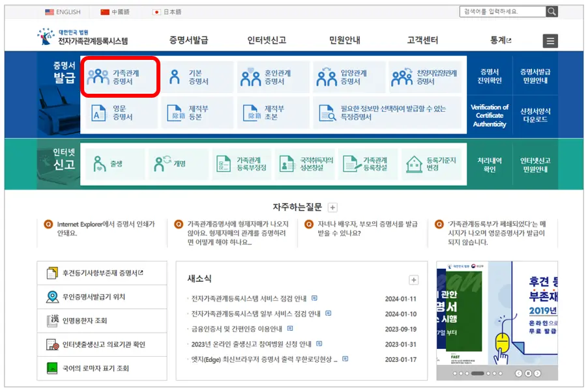The height and width of the screenshot is (390, 588).
Task: Open the hamburger menu at top right
Action: [x=550, y=40]
